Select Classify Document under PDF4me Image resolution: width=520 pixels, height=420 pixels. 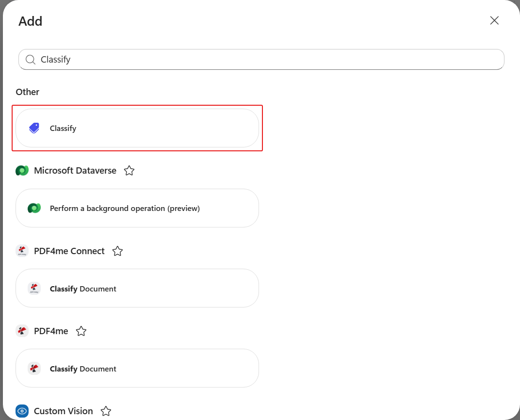[x=137, y=368]
